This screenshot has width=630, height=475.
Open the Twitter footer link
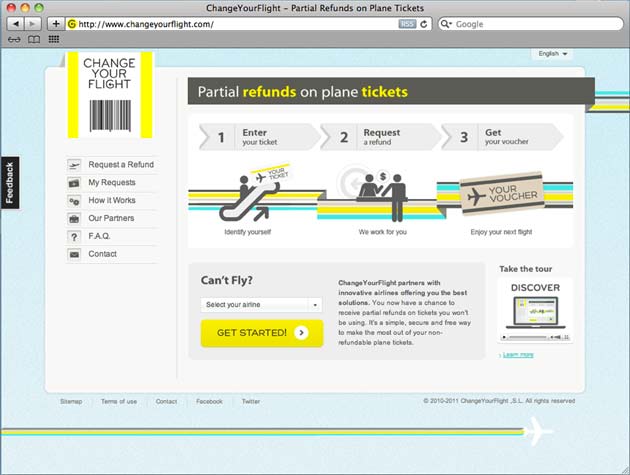click(x=251, y=401)
